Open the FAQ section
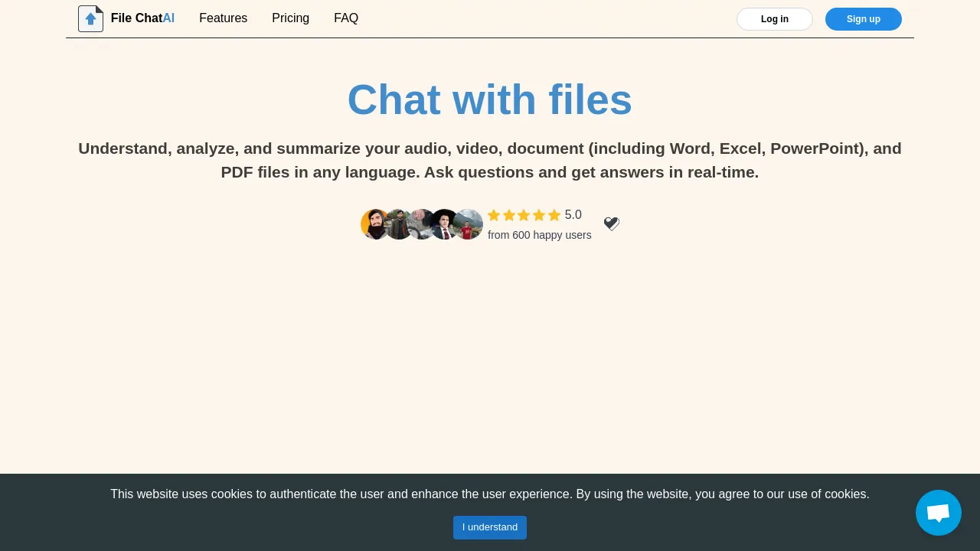This screenshot has height=551, width=980. 346,18
